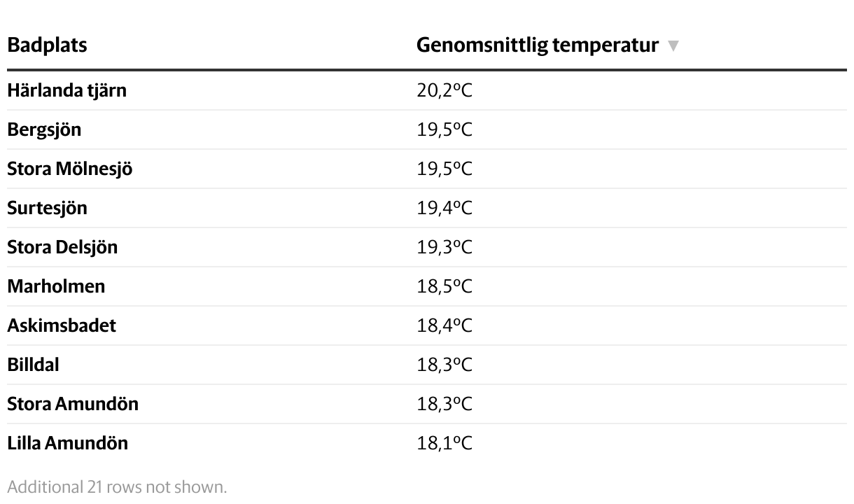Screen dimensions: 854x504
Task: Click the Badplats column header
Action: coord(47,45)
